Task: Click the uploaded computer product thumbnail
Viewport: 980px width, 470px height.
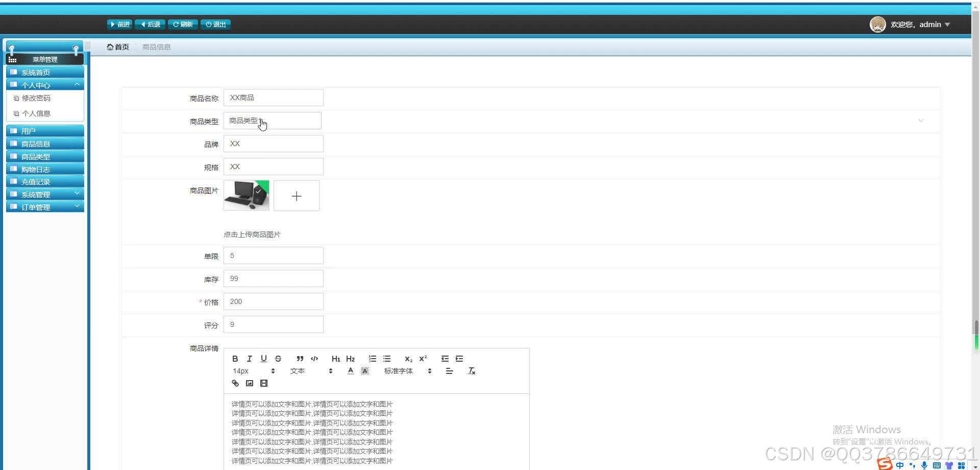Action: pos(247,195)
